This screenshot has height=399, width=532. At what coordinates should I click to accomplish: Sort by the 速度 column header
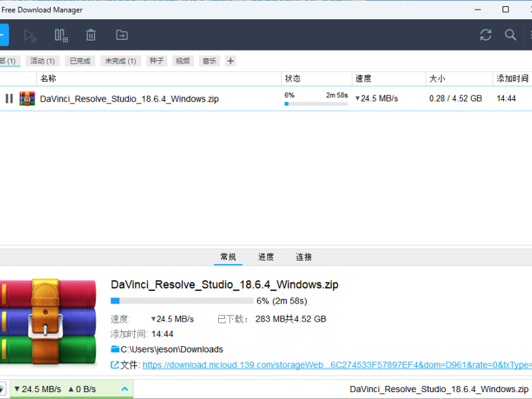389,79
